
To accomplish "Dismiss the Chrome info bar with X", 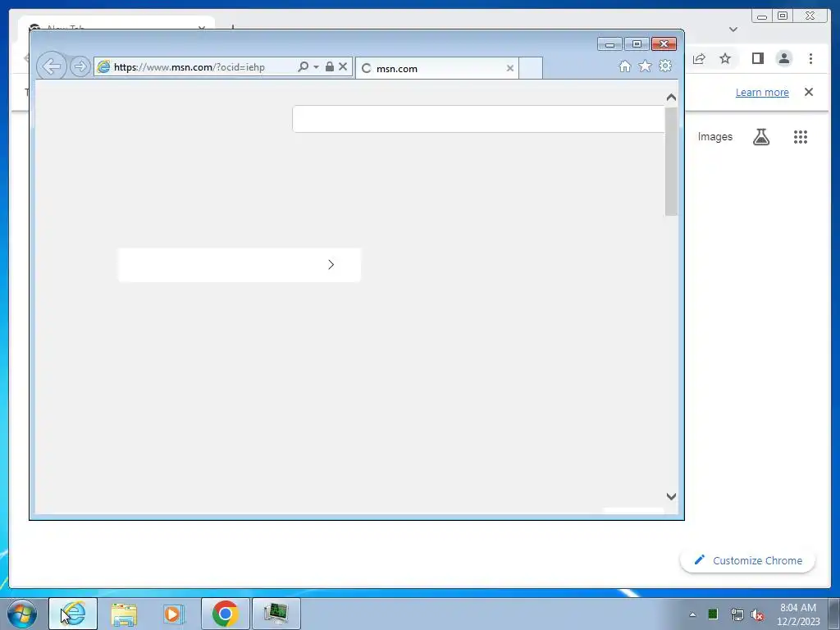I will pos(809,92).
